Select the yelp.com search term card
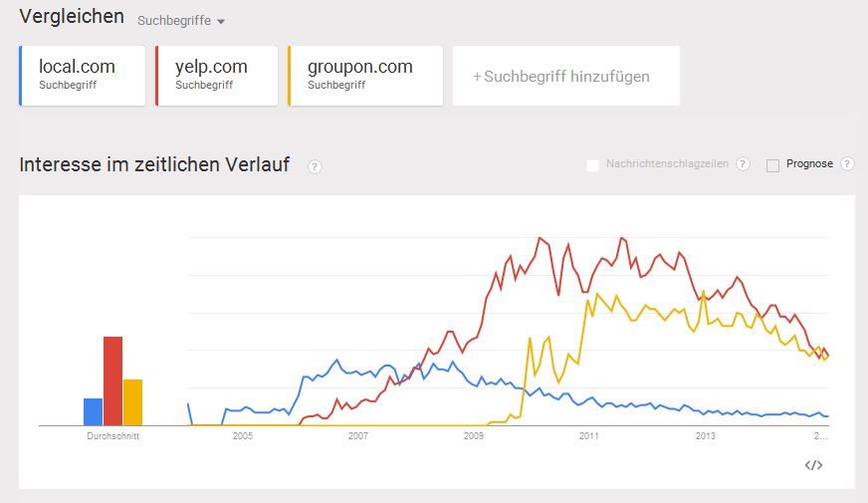Viewport: 868px width, 503px height. (x=217, y=75)
